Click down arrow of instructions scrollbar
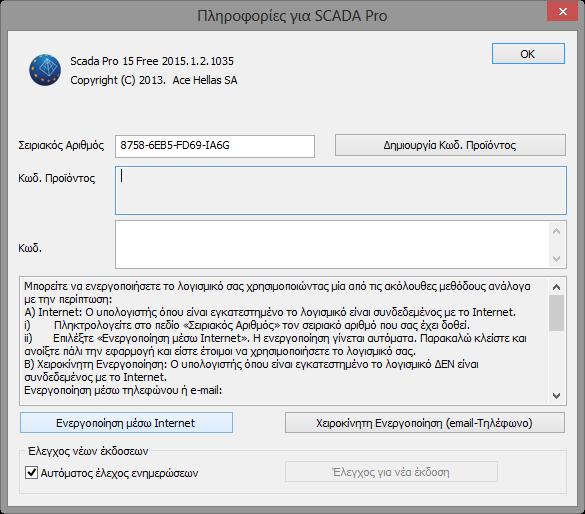585x514 pixels. pos(556,395)
